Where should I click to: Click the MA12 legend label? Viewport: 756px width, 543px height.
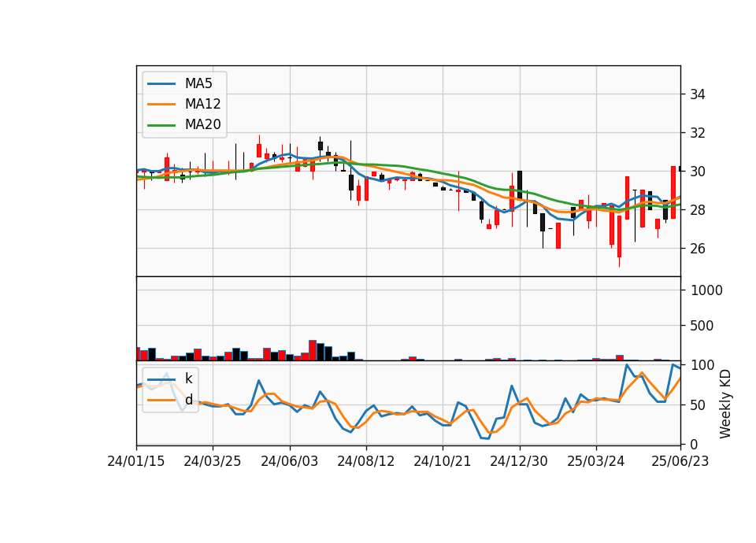pyautogui.click(x=202, y=104)
